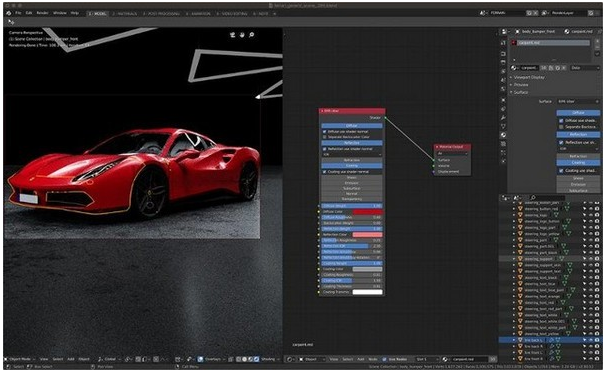Click the outliner search magnifier icon
Viewport: 605px width, 372px height.
(533, 198)
